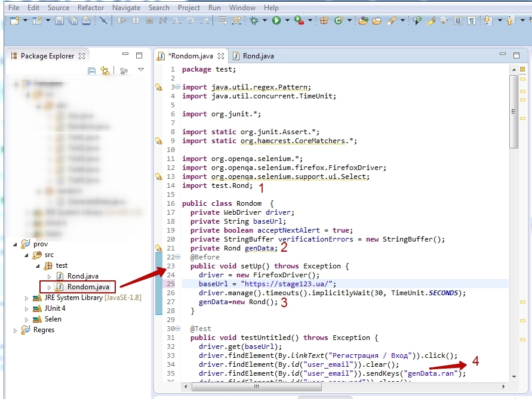Expand the JUnit 4 library node

tap(26, 309)
